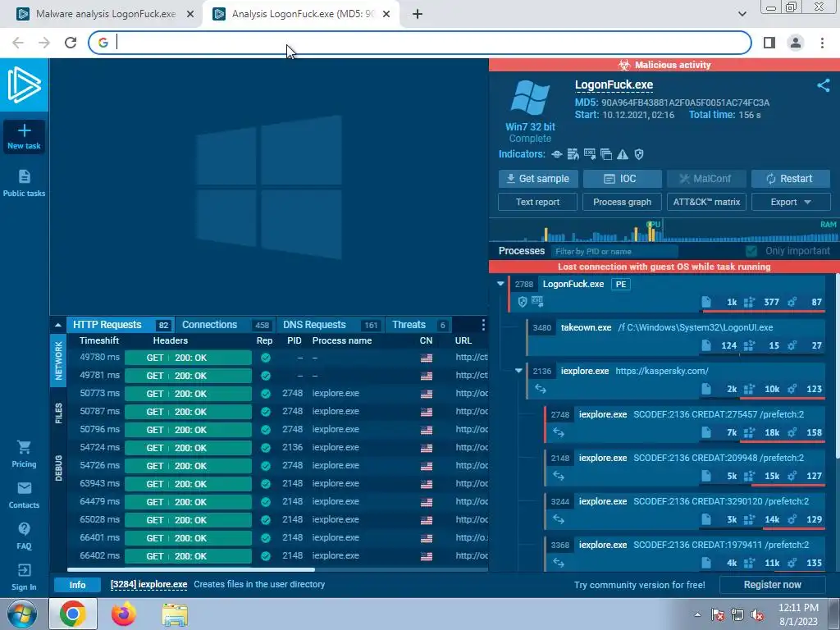Click the Action Center flag tray icon
Image resolution: width=840 pixels, height=630 pixels.
pyautogui.click(x=718, y=615)
